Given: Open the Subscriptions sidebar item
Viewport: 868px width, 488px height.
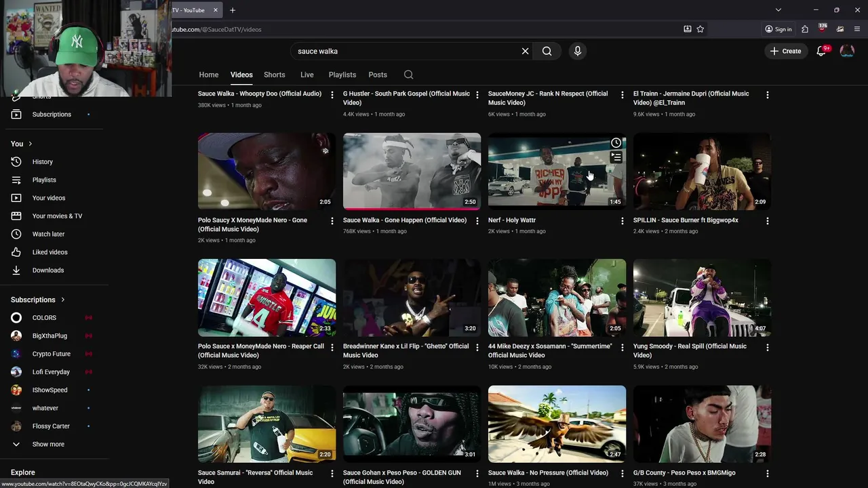Looking at the screenshot, I should [x=53, y=114].
